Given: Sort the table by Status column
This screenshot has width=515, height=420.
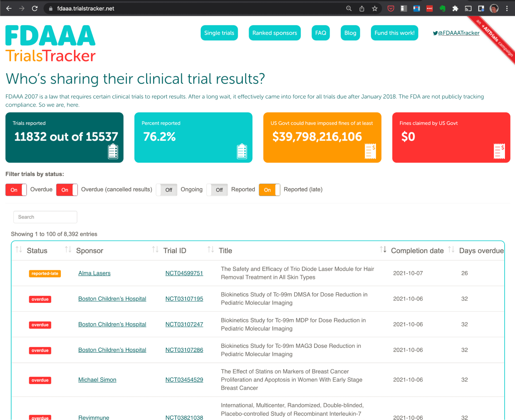Looking at the screenshot, I should 37,251.
